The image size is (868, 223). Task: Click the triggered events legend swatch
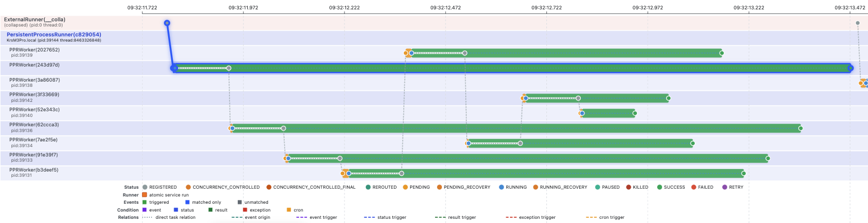click(145, 202)
